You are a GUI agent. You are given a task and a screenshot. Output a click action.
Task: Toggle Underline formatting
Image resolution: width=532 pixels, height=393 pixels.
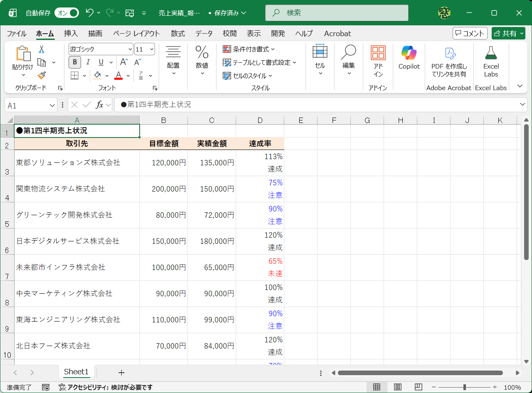tap(101, 62)
